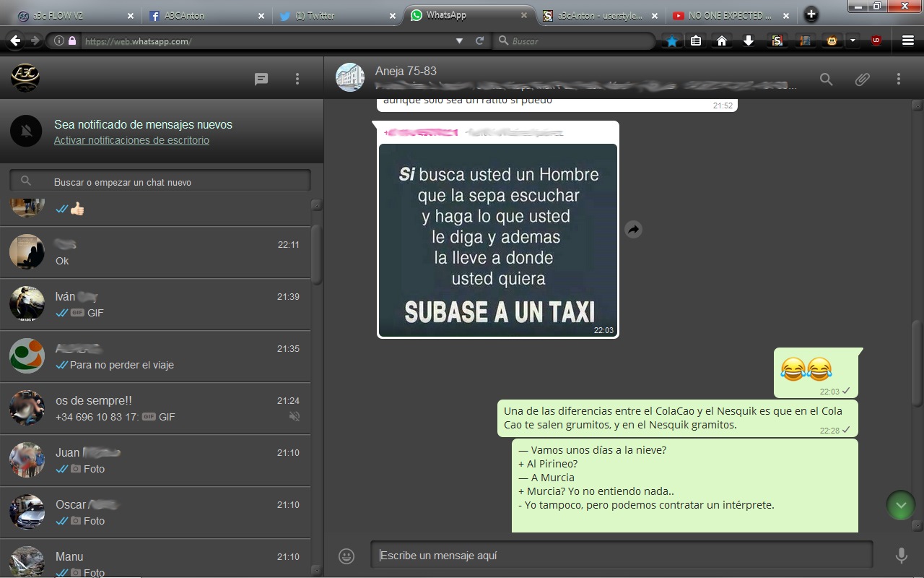The image size is (924, 578).
Task: Open the conversation options three-dot menu
Action: tap(898, 79)
